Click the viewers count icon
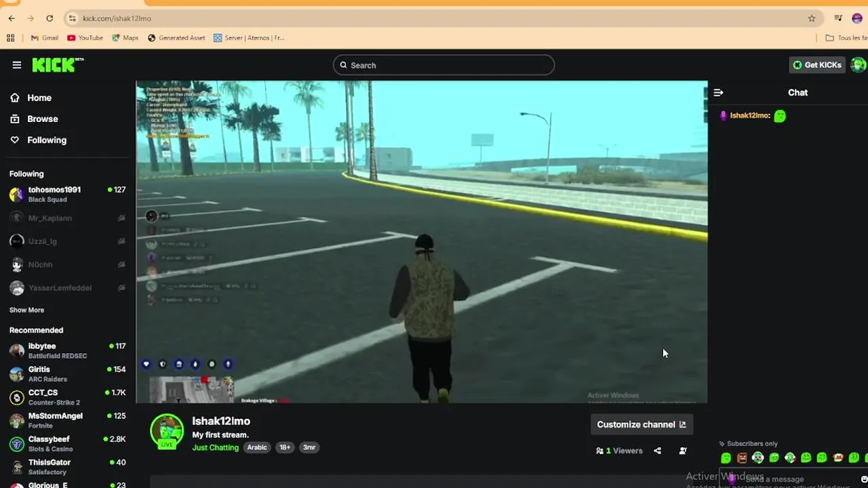The image size is (868, 488). click(599, 451)
